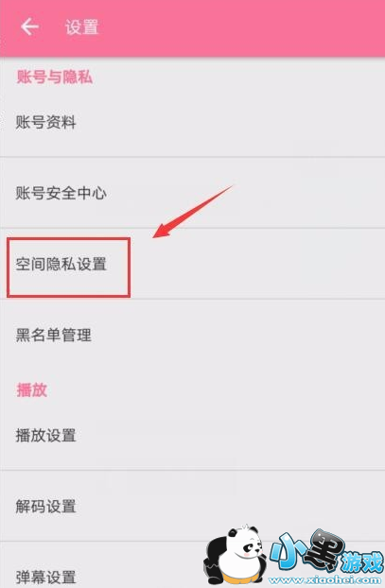Open 账号安全中心 security center
This screenshot has width=385, height=588.
pos(193,193)
